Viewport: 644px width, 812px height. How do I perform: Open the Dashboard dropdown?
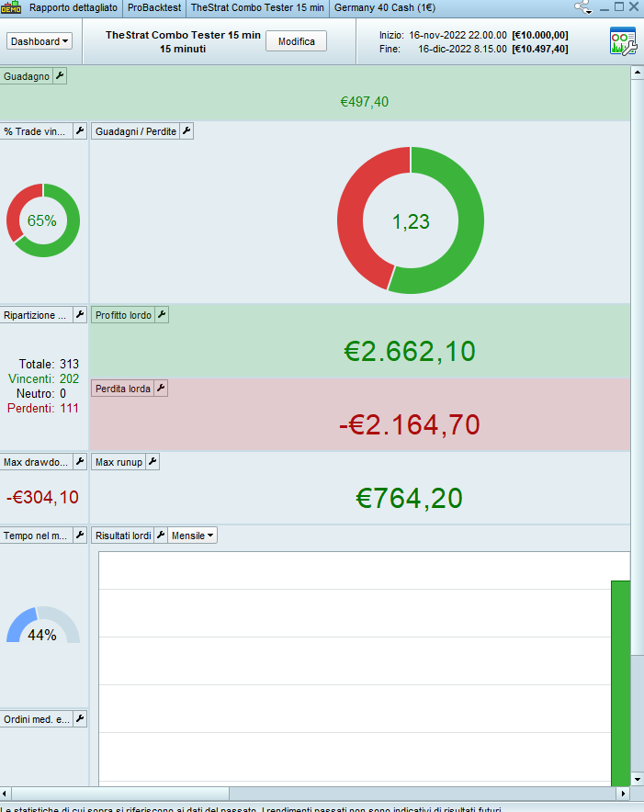coord(39,41)
